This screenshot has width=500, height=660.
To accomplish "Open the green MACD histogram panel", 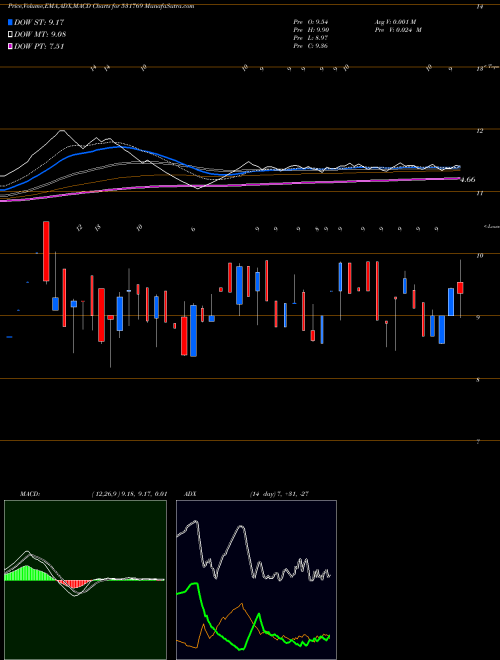I will click(85, 580).
